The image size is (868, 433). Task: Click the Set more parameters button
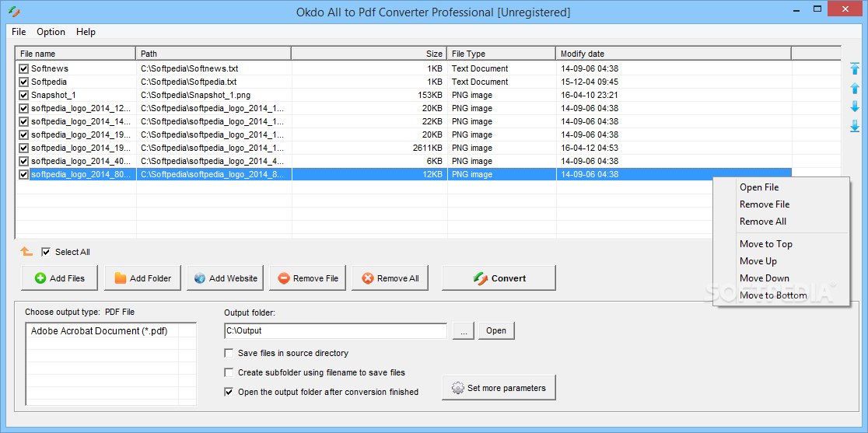(x=499, y=388)
